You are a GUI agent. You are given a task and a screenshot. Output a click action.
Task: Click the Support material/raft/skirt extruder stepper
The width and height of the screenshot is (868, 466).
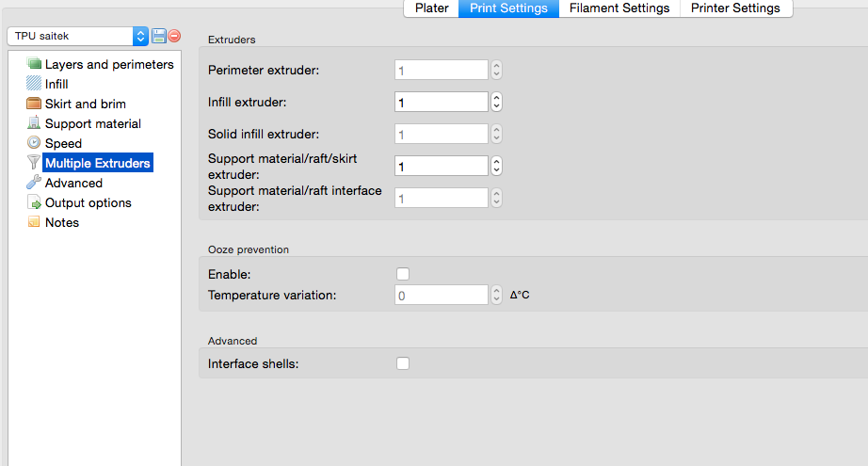point(497,166)
